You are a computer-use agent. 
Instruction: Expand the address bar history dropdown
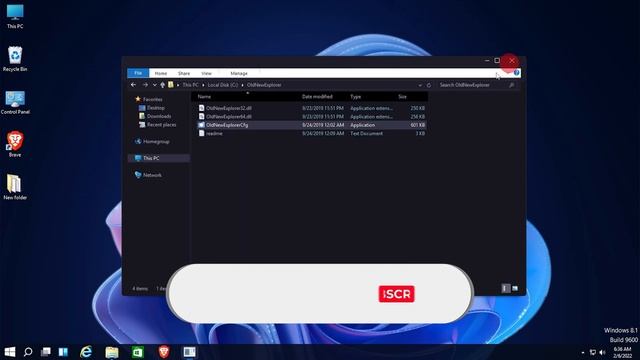pos(420,85)
